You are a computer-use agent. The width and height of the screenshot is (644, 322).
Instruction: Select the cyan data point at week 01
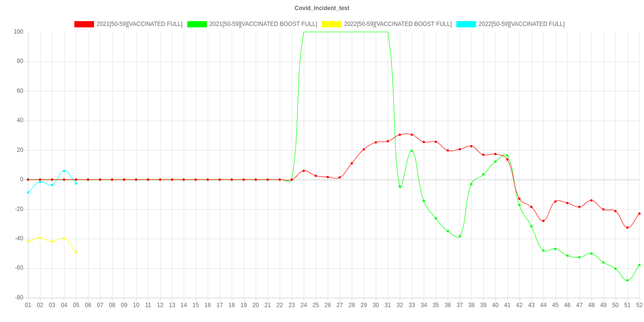click(x=28, y=192)
